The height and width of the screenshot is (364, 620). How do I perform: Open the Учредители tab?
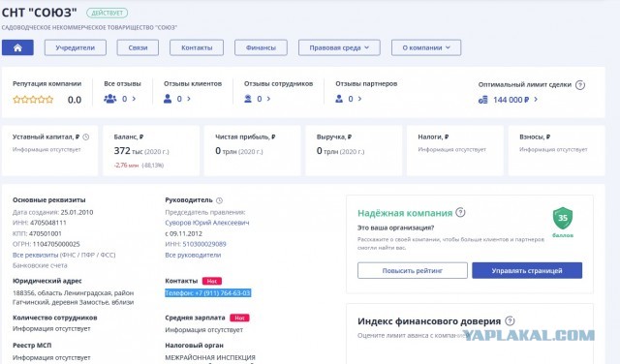click(x=76, y=47)
